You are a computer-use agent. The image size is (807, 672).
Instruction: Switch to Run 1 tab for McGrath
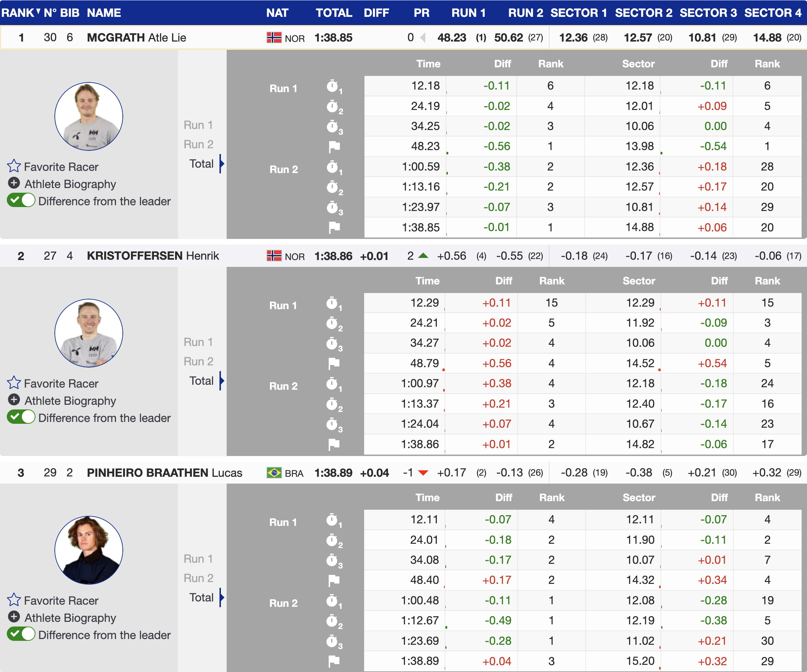pos(198,125)
